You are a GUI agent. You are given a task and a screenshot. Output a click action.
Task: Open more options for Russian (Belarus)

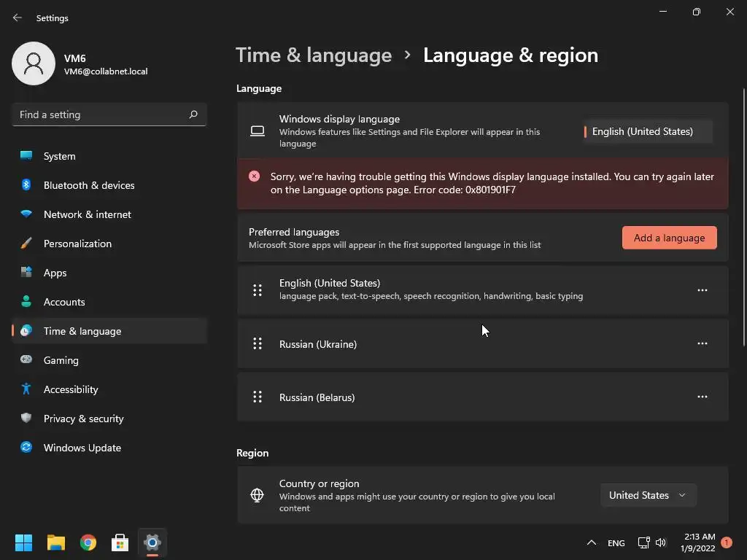click(x=703, y=397)
